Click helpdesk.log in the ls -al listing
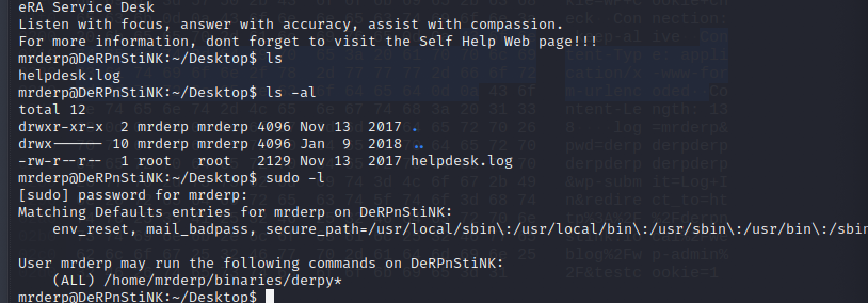The height and width of the screenshot is (303, 868). tap(461, 161)
